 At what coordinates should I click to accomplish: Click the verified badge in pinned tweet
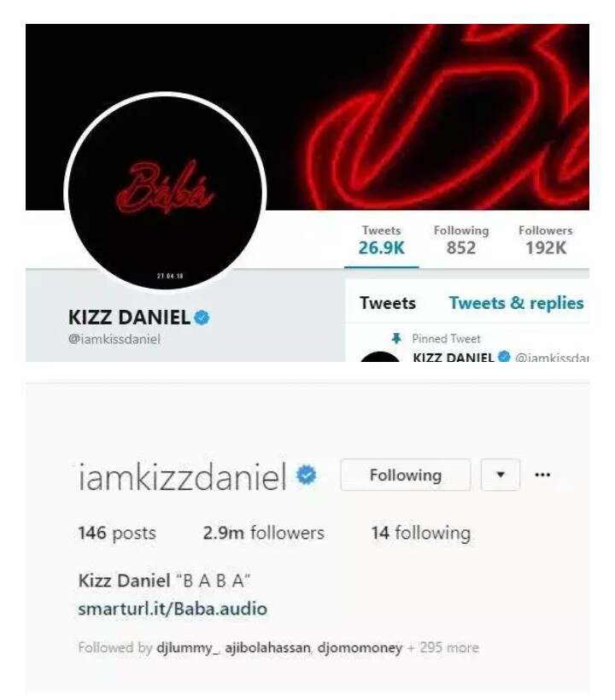point(504,357)
